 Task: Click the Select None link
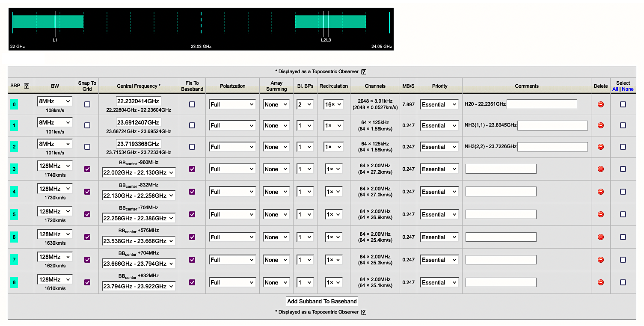coord(628,89)
